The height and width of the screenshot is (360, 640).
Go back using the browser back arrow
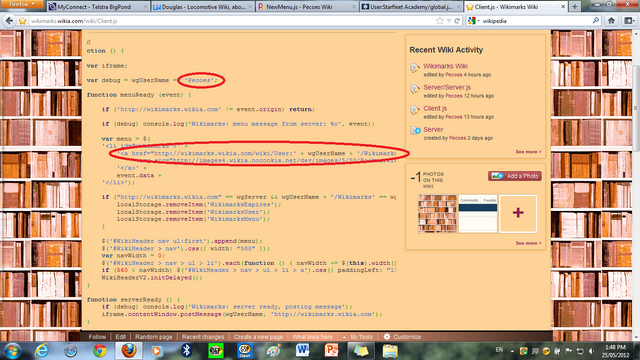pos(9,21)
